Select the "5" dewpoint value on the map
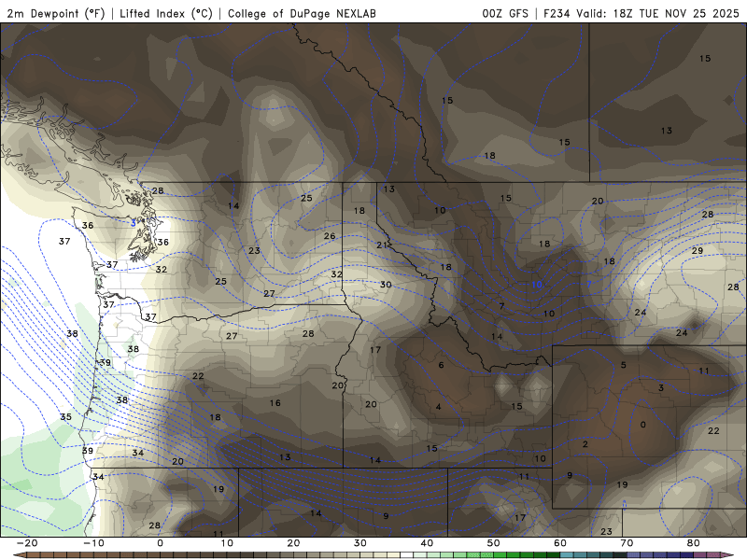Screen dimensions: 747x560 (623, 365)
